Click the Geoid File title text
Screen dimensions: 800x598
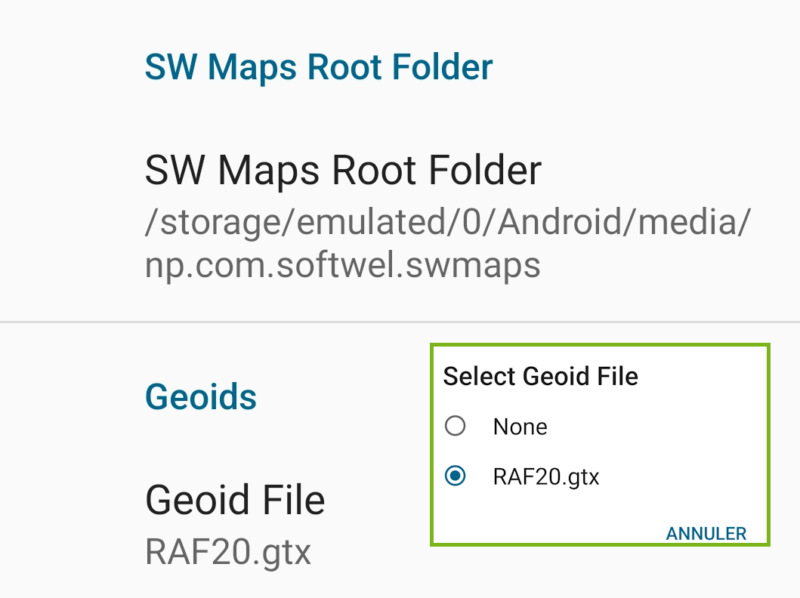(x=235, y=500)
